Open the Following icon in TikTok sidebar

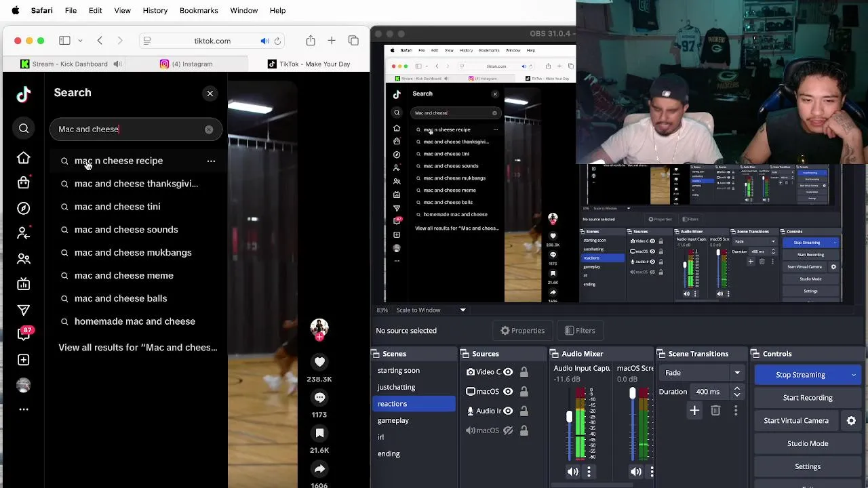(x=24, y=233)
